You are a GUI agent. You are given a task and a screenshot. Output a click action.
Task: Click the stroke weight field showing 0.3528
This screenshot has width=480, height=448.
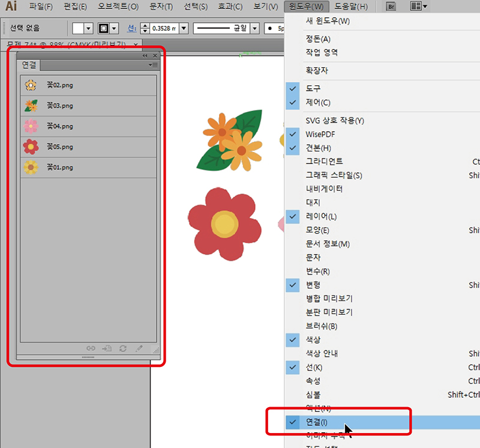coord(164,28)
